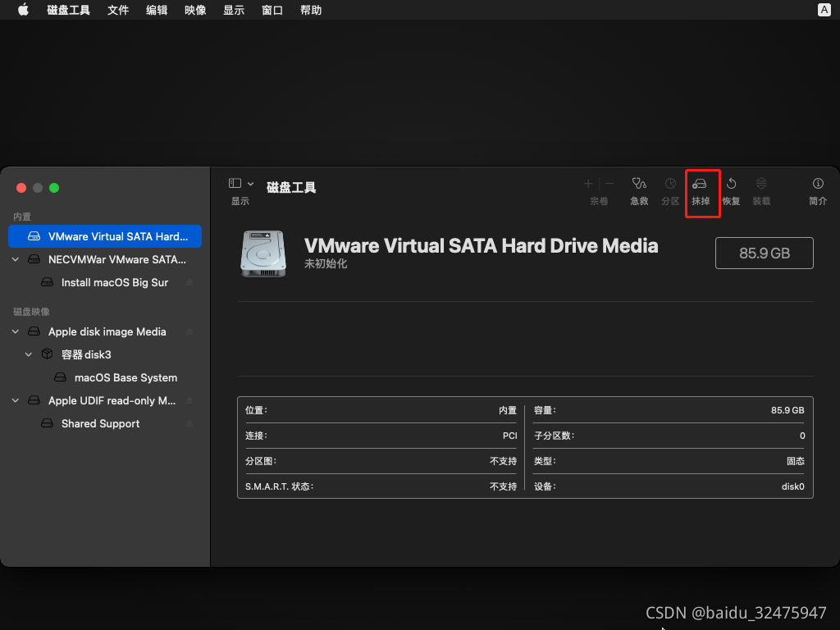
Task: Click the Partition (分区) toolbar icon
Action: [670, 185]
